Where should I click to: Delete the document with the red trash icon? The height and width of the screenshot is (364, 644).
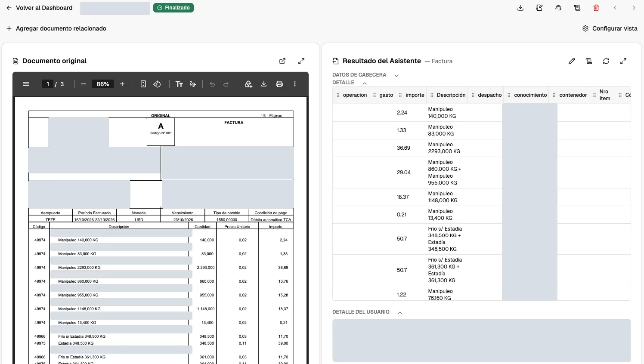point(596,8)
